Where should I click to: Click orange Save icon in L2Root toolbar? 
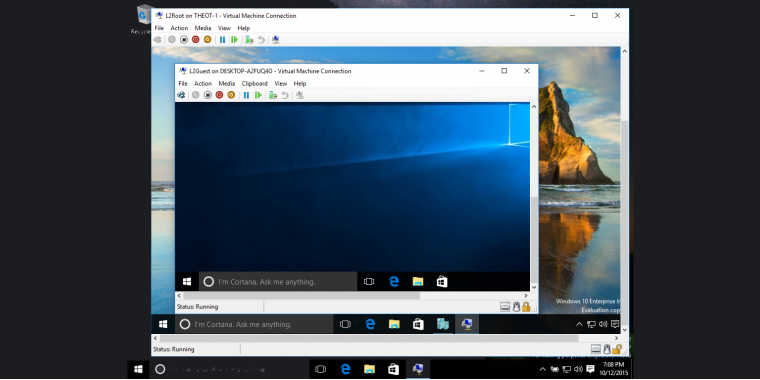(207, 40)
